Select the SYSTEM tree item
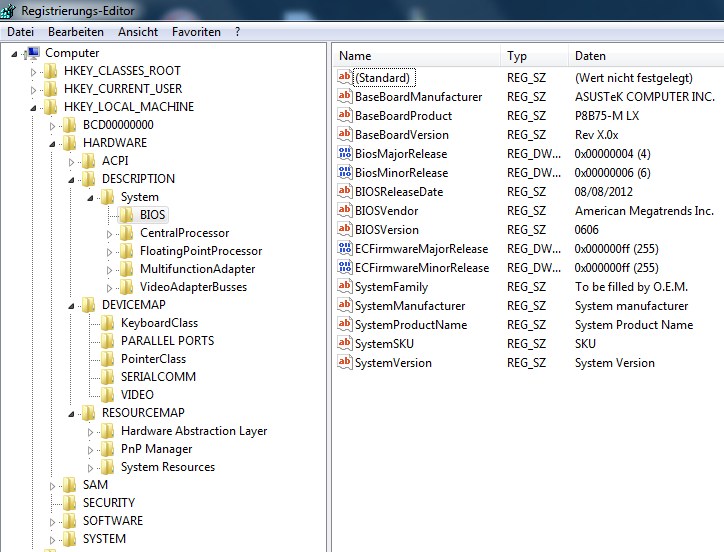The width and height of the screenshot is (724, 552). tap(104, 539)
